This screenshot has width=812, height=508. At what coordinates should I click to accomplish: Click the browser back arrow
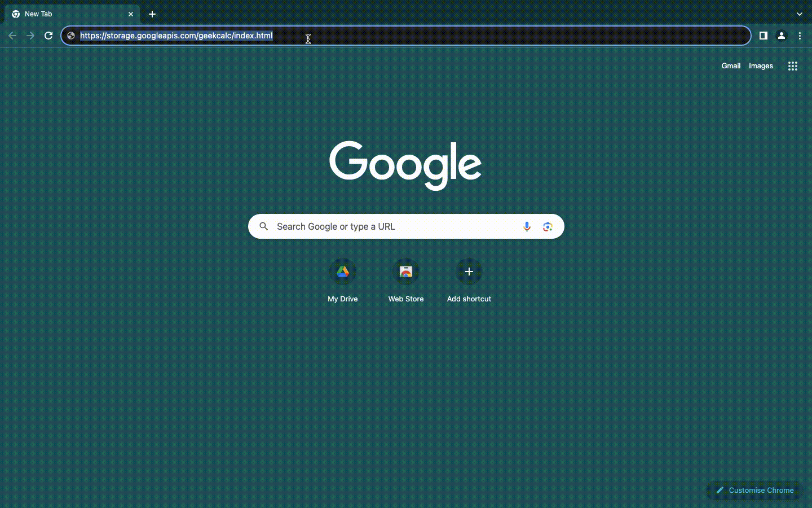click(x=12, y=36)
